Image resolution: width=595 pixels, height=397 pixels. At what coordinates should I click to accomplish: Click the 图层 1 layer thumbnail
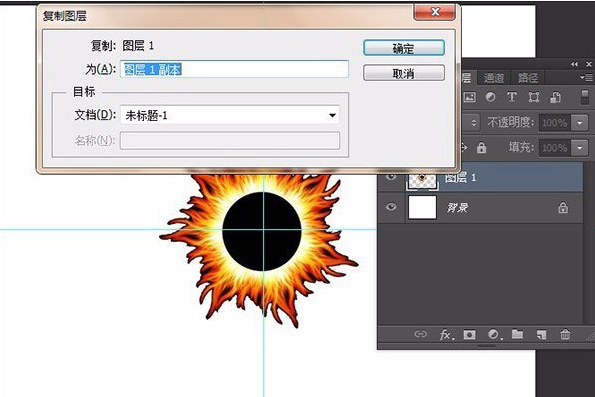click(422, 180)
